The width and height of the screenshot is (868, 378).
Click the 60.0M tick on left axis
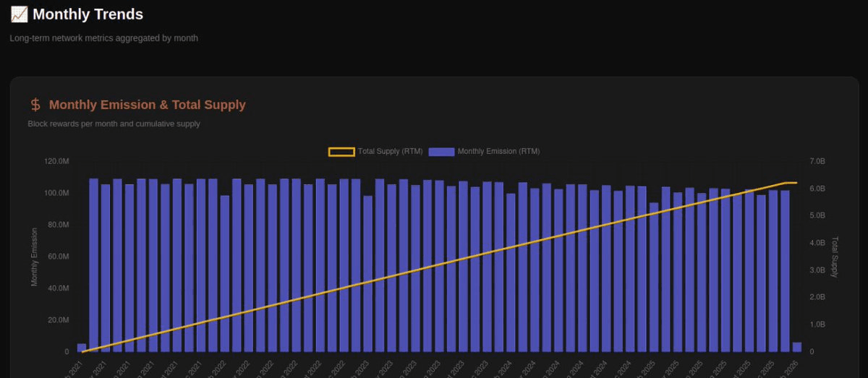pyautogui.click(x=58, y=257)
